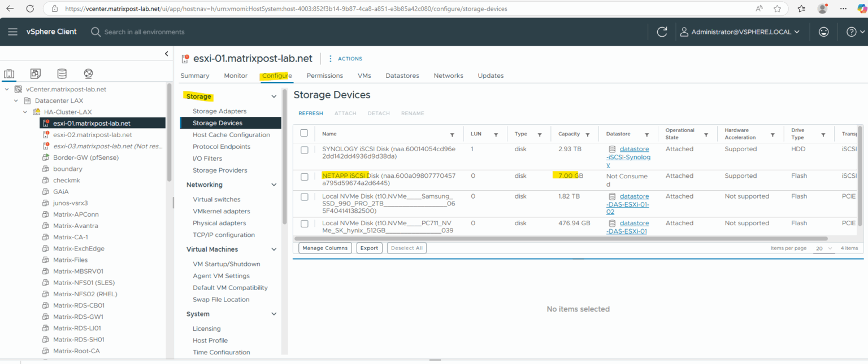Switch to the VMs and Templates inventory icon

35,73
